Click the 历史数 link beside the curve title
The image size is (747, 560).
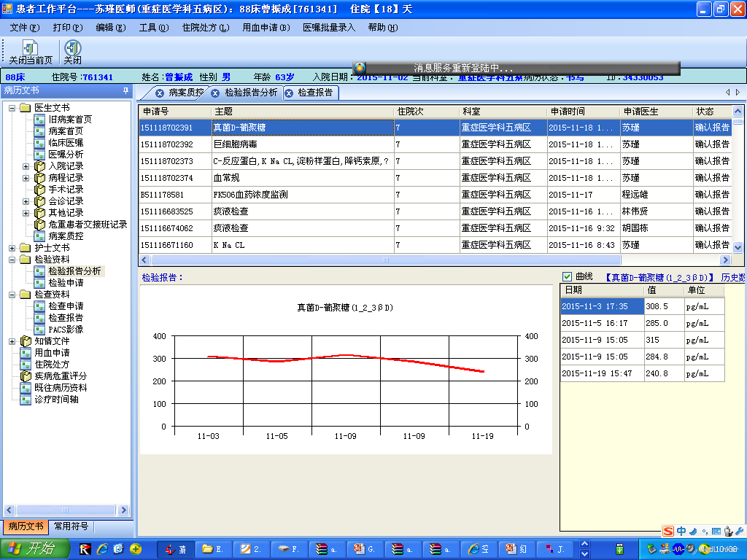(x=732, y=277)
